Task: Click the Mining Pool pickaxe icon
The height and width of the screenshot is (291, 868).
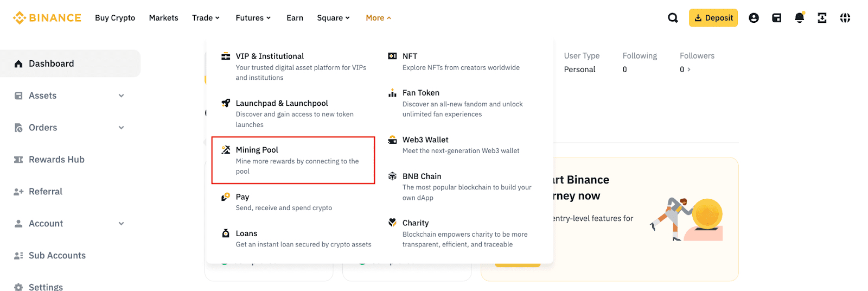Action: coord(226,150)
